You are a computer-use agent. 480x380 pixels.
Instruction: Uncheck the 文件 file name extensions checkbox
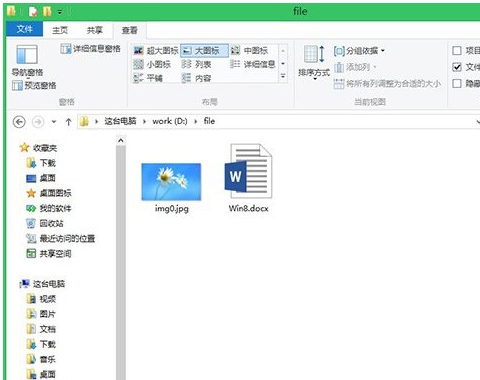[x=457, y=67]
